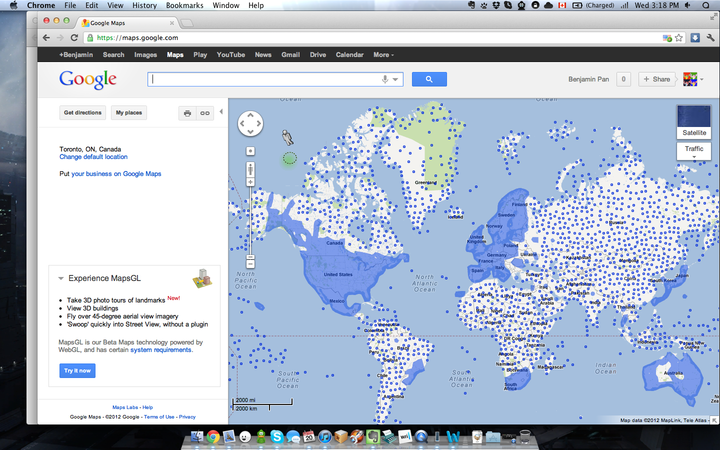Click the Try it now button
The width and height of the screenshot is (720, 450).
(77, 371)
